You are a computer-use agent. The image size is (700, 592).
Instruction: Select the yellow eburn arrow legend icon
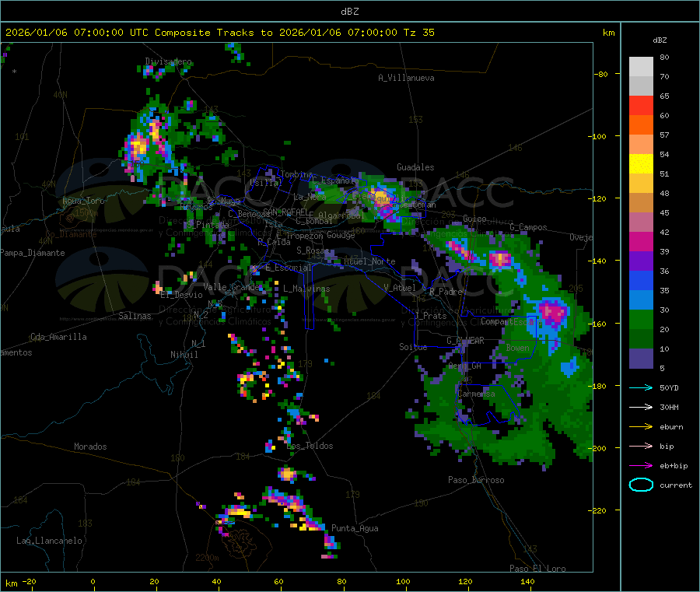[x=641, y=426]
